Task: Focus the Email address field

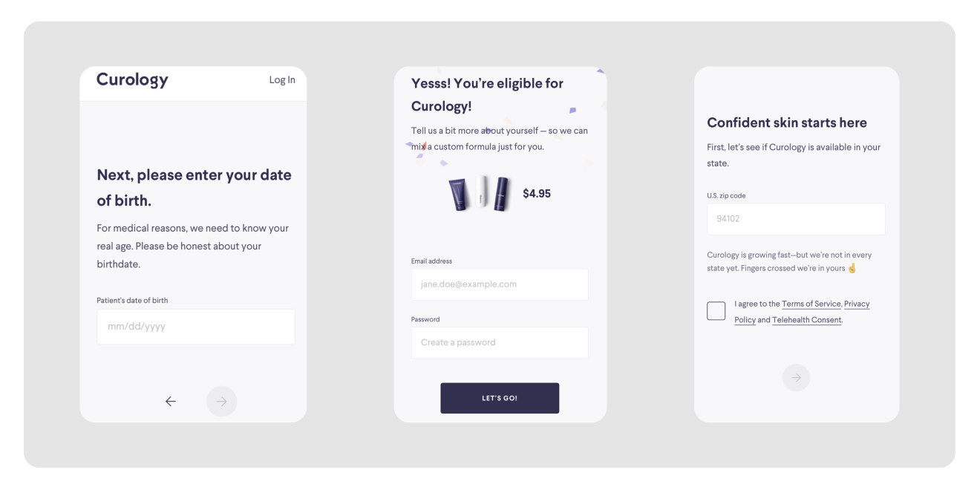Action: [500, 284]
